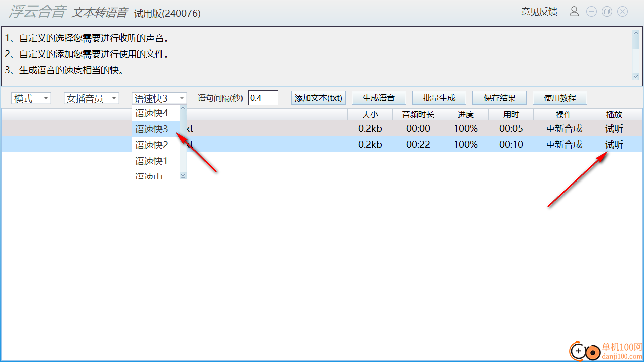This screenshot has width=644, height=362.
Task: Open the 女播音员 voice dropdown
Action: coord(92,98)
